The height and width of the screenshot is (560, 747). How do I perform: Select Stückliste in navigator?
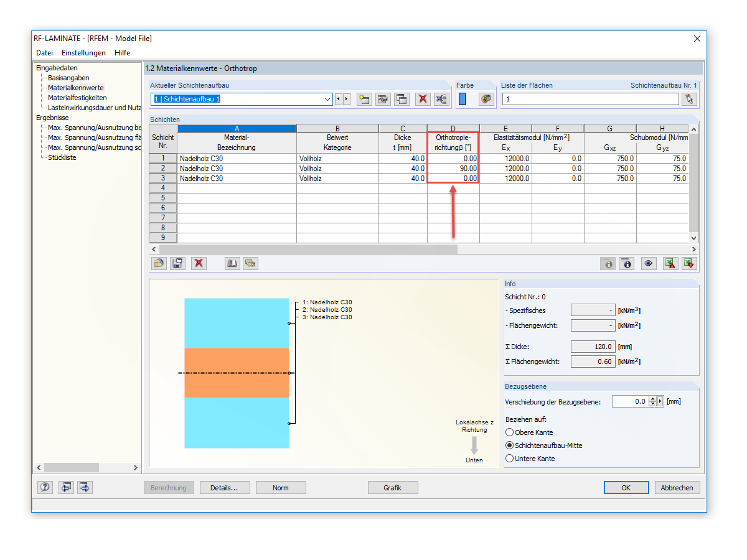(62, 157)
